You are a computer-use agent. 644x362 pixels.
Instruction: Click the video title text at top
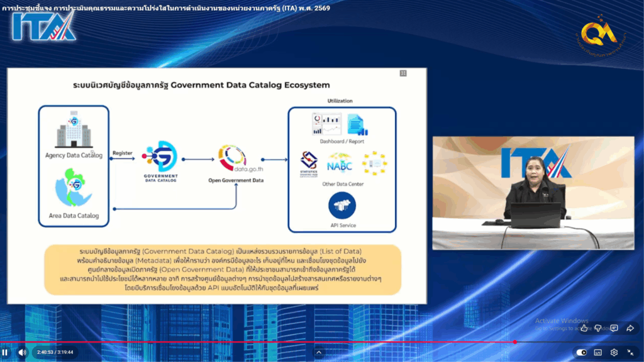(166, 8)
